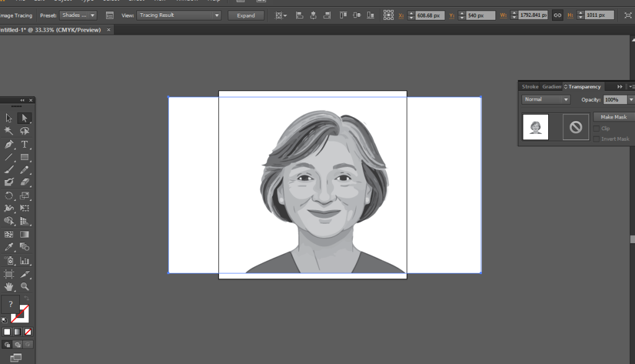
Task: Toggle Constrain Width and Height Proportions link
Action: [557, 16]
